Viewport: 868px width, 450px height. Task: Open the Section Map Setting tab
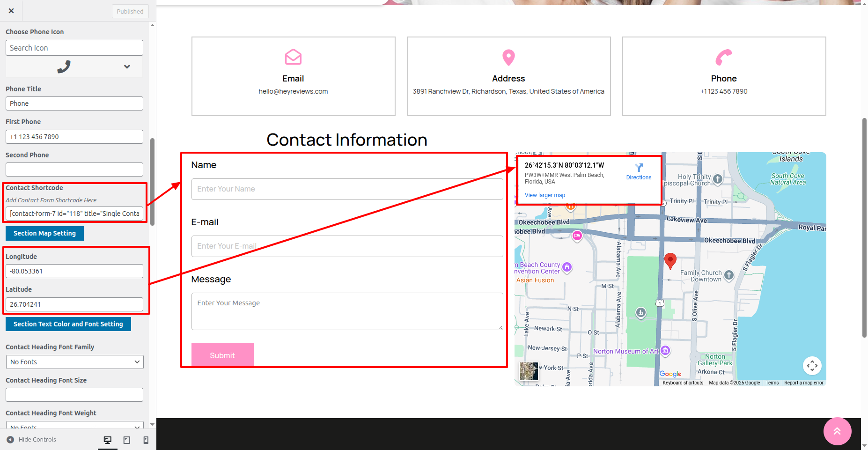[x=44, y=233]
